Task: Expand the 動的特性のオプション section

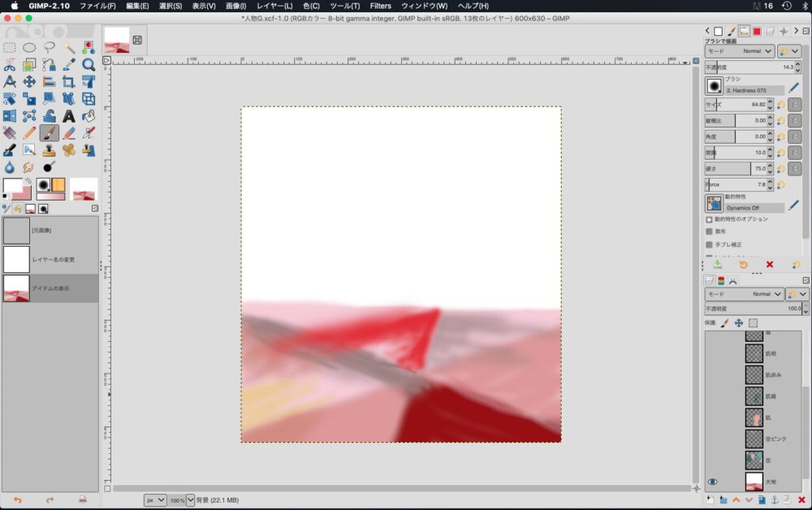Action: 709,219
